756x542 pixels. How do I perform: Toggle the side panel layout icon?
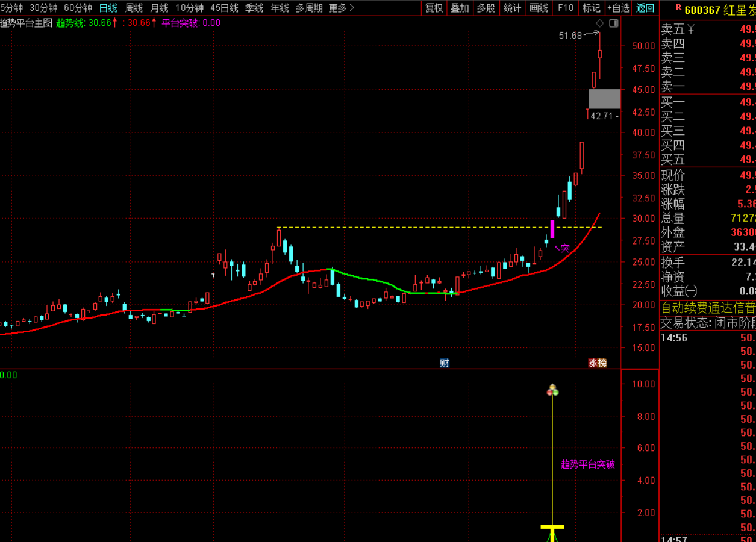[x=614, y=23]
